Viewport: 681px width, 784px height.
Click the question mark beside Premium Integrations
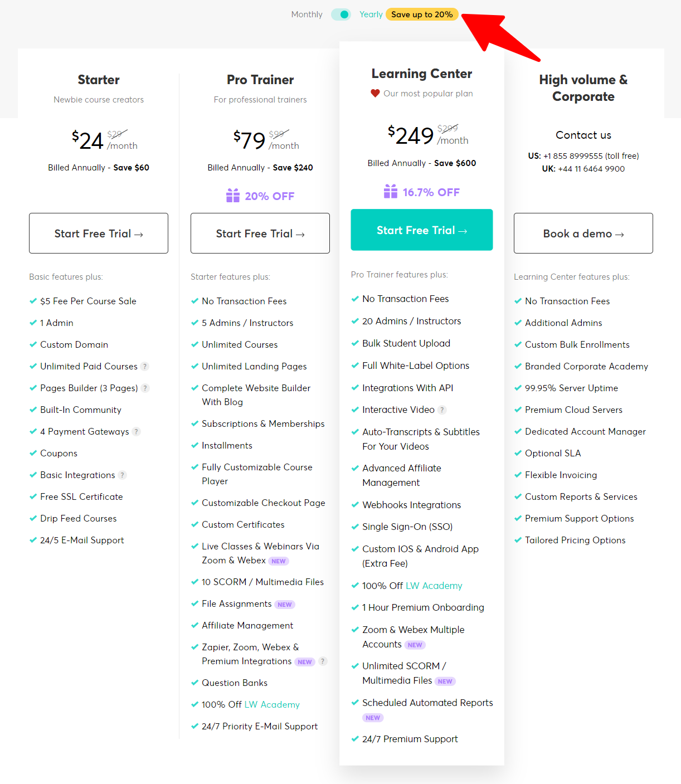[x=323, y=661]
